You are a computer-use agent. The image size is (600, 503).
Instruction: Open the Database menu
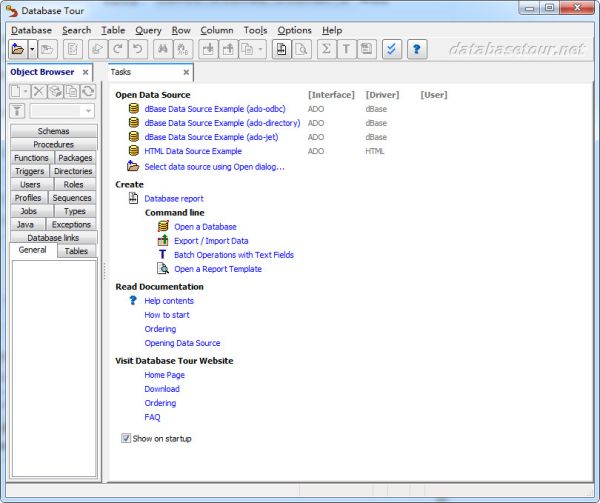[x=31, y=30]
